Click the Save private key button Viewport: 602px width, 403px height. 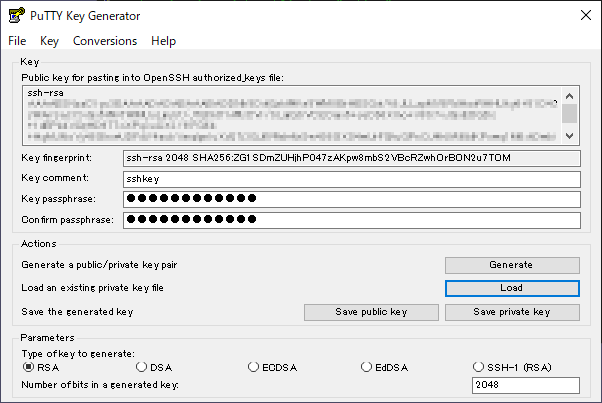(512, 312)
